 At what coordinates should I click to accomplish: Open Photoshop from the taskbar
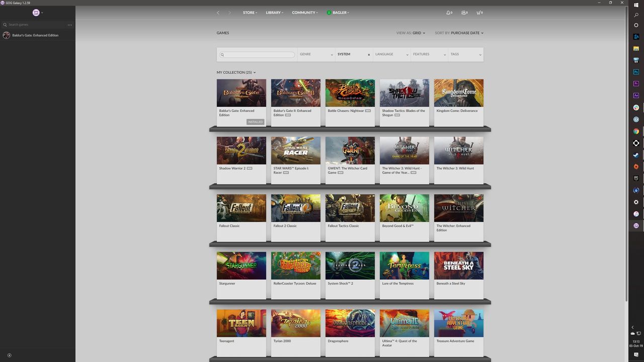[x=636, y=72]
